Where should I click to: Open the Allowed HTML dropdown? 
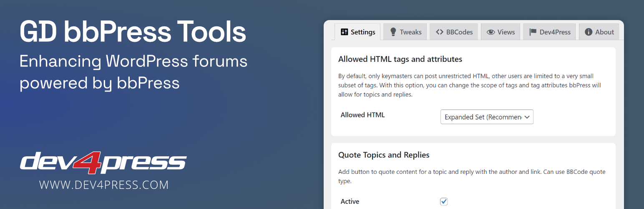pyautogui.click(x=487, y=117)
